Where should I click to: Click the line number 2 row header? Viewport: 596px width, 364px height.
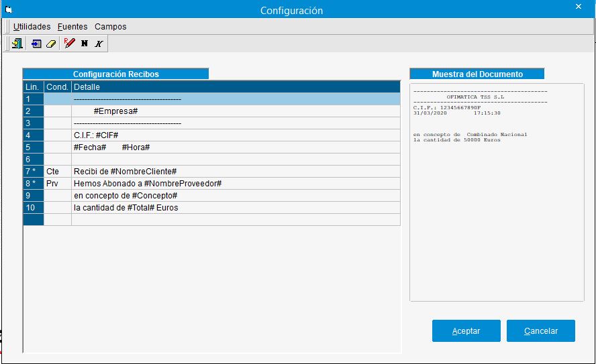[34, 111]
